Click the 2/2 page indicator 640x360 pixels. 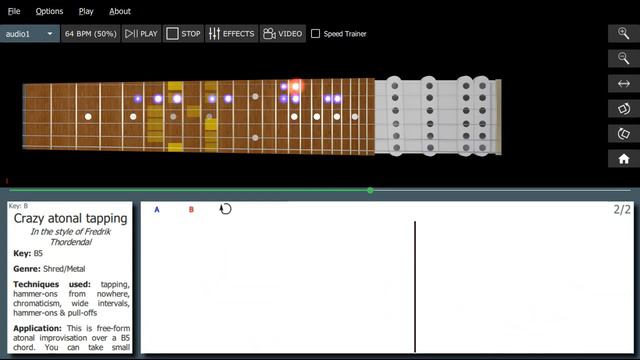click(622, 210)
